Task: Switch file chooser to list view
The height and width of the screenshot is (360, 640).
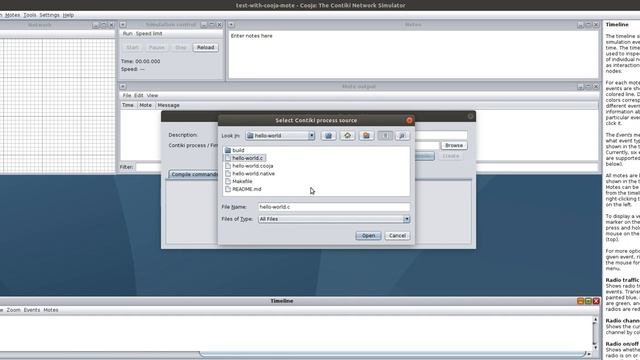Action: point(385,136)
